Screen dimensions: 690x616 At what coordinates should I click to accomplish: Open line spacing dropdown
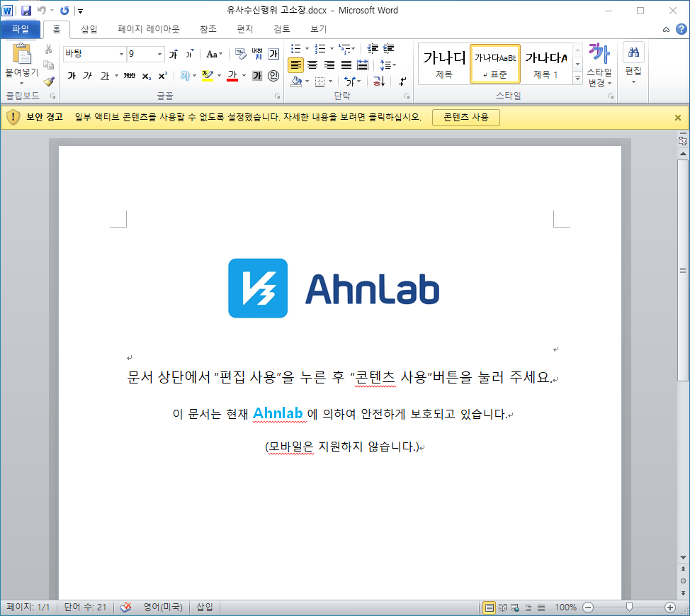click(388, 65)
